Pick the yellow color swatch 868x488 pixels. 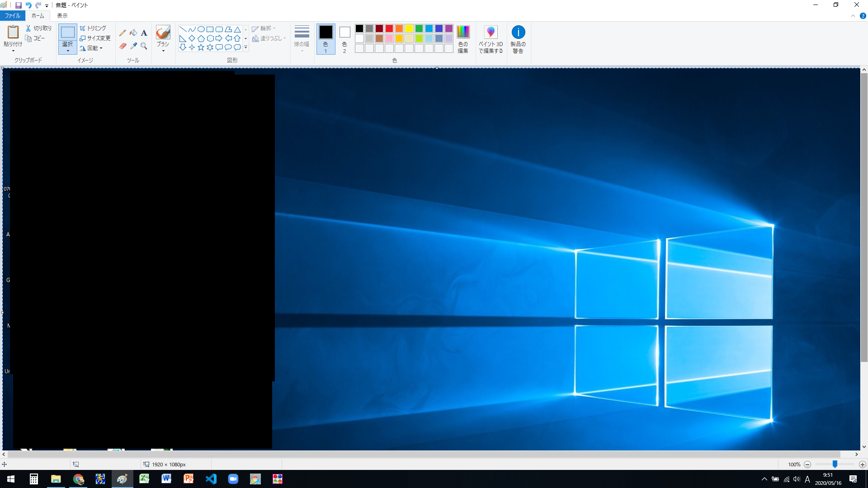point(409,28)
